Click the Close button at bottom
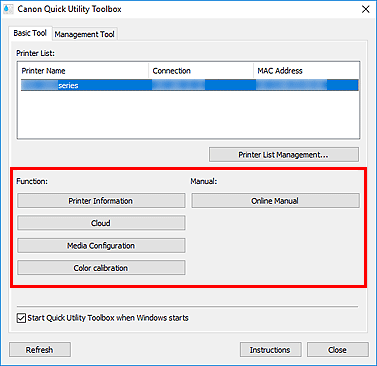This screenshot has width=377, height=366. (x=338, y=350)
